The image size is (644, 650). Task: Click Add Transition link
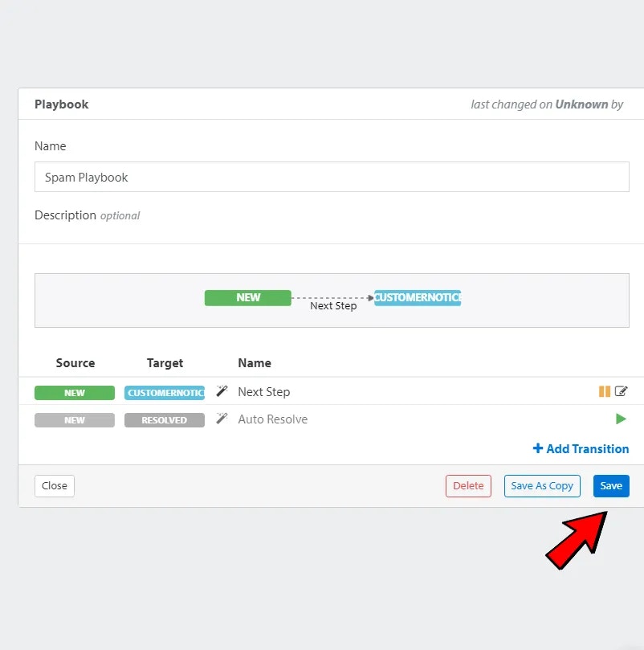pos(581,448)
